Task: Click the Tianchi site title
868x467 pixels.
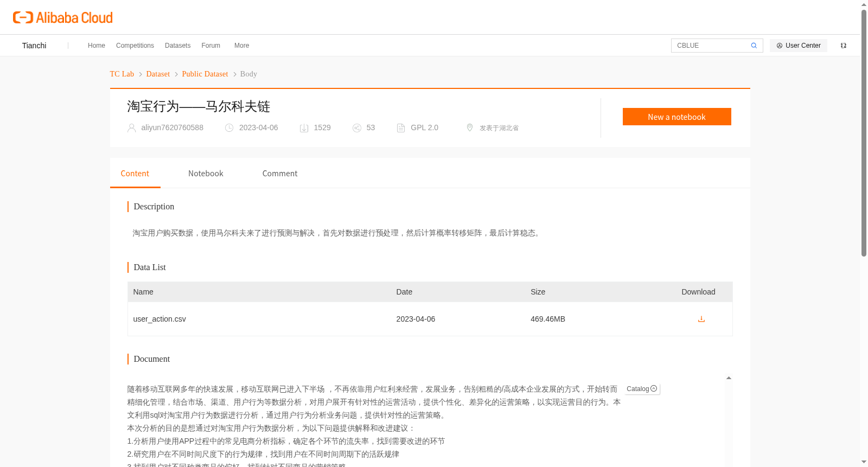Action: pos(34,46)
